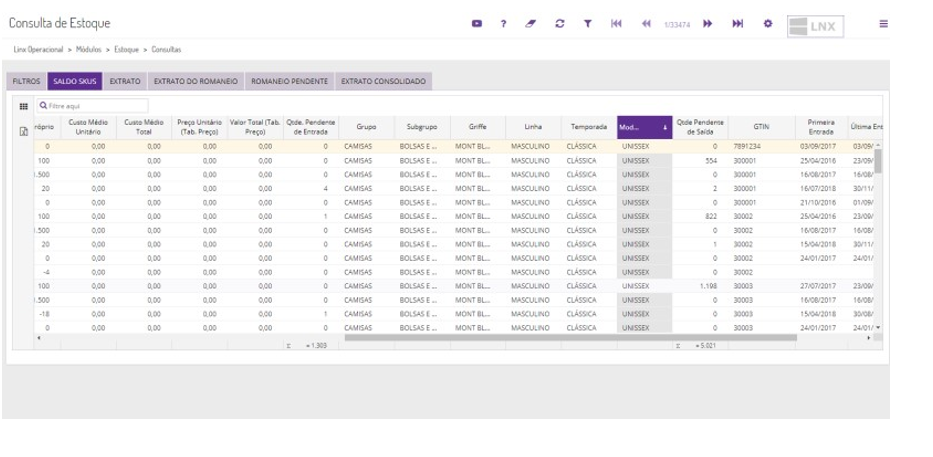The height and width of the screenshot is (457, 933).
Task: Click the pending output value 554
Action: (x=711, y=161)
